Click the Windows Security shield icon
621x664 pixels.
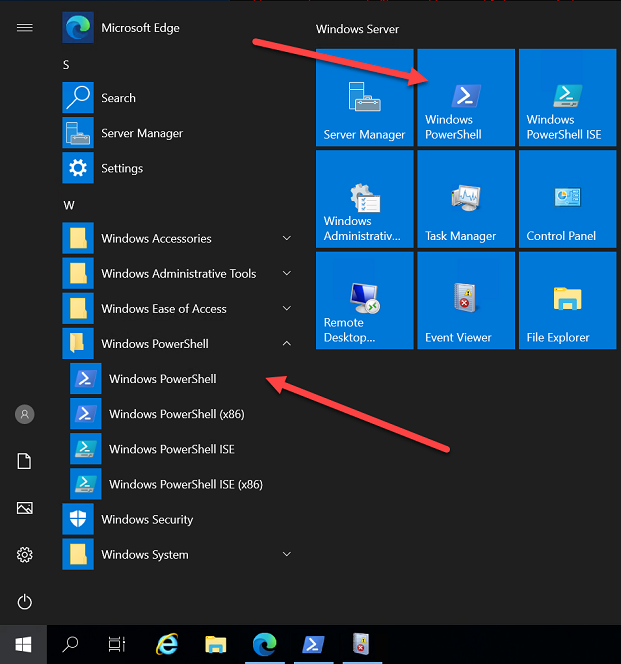[78, 519]
